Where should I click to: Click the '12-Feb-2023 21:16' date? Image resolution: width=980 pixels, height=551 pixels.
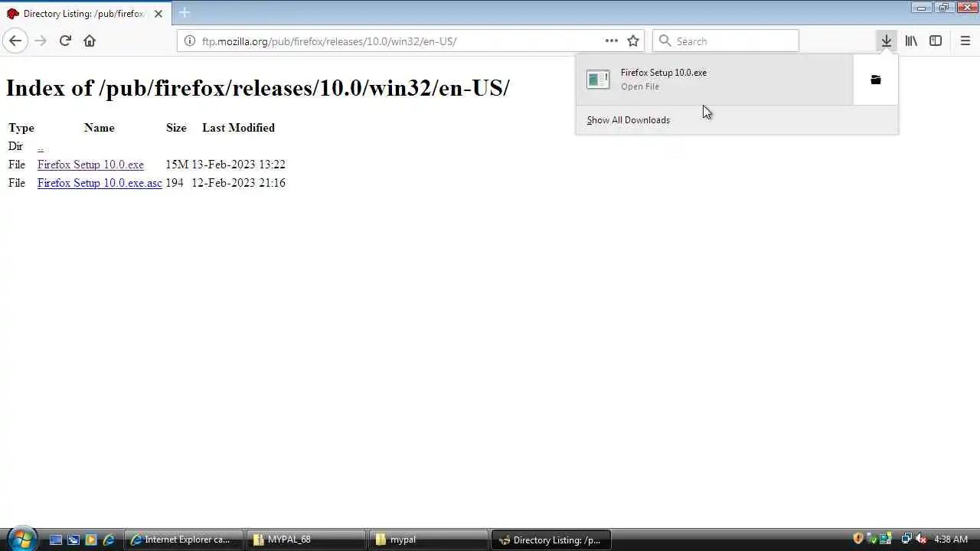238,183
